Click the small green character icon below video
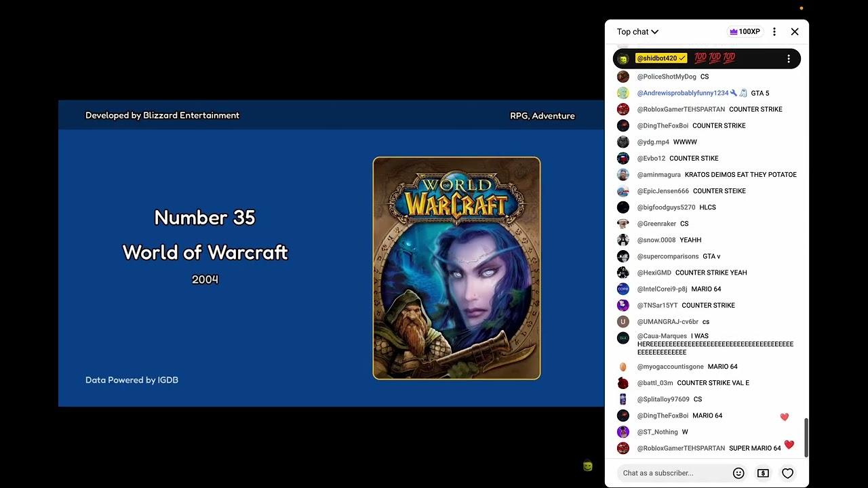 click(588, 466)
